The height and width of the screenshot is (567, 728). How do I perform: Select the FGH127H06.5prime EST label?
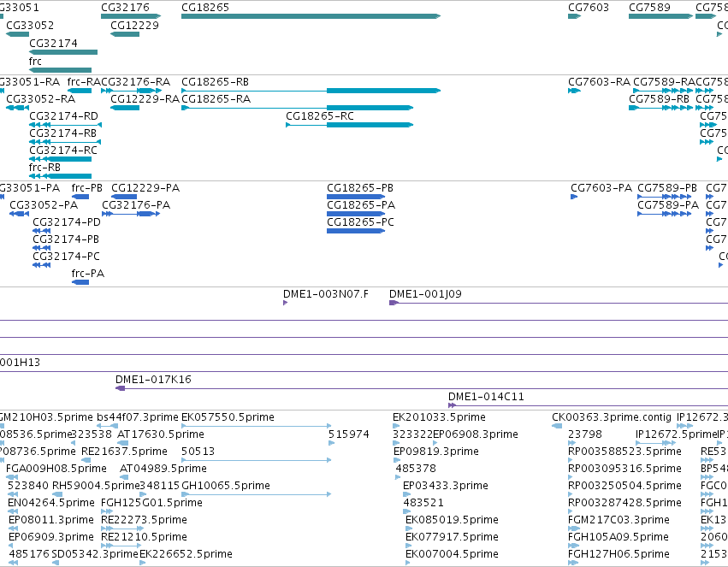click(619, 554)
